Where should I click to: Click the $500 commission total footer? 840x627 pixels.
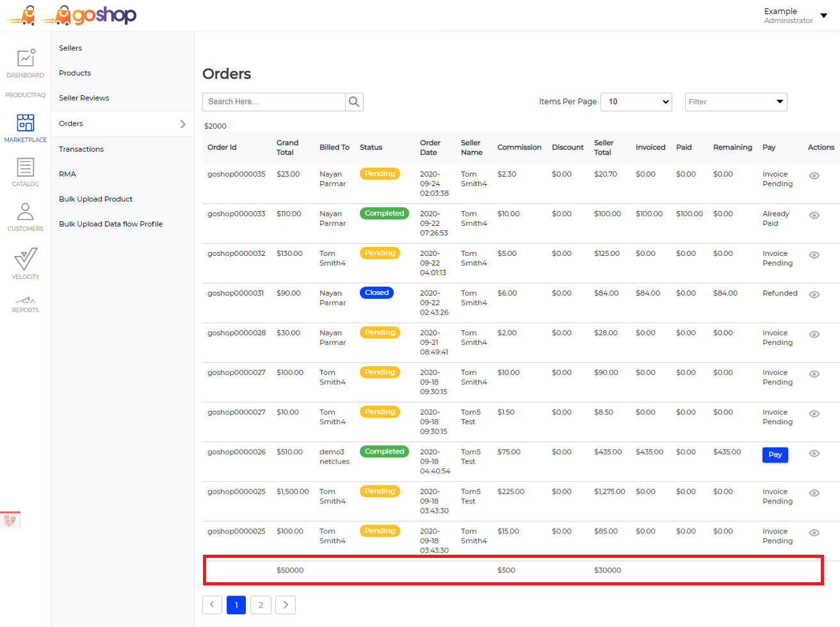[506, 570]
